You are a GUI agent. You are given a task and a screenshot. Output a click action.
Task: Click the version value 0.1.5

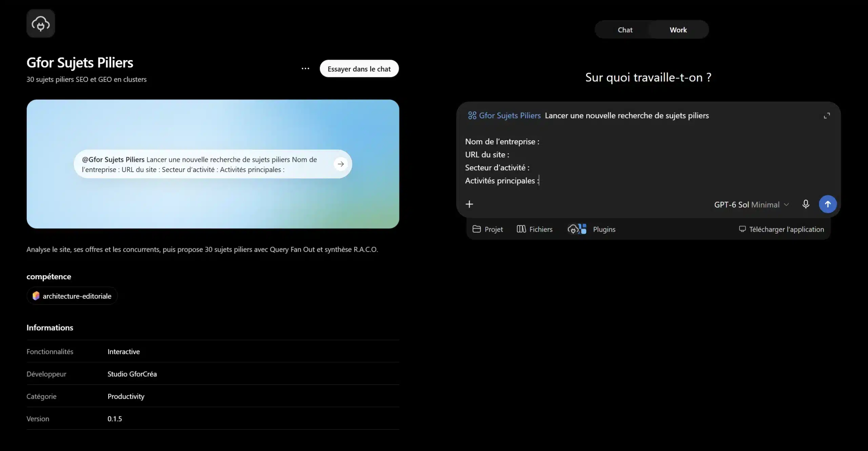tap(115, 419)
